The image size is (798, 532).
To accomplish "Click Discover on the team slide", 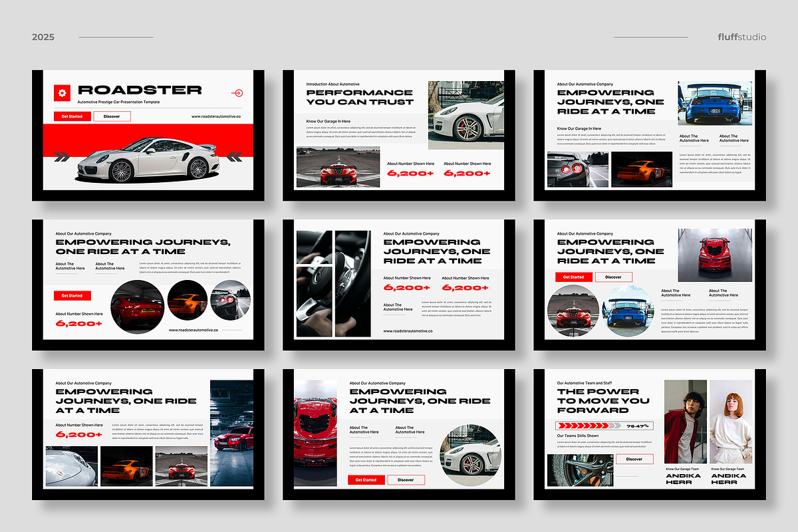I will 634,459.
